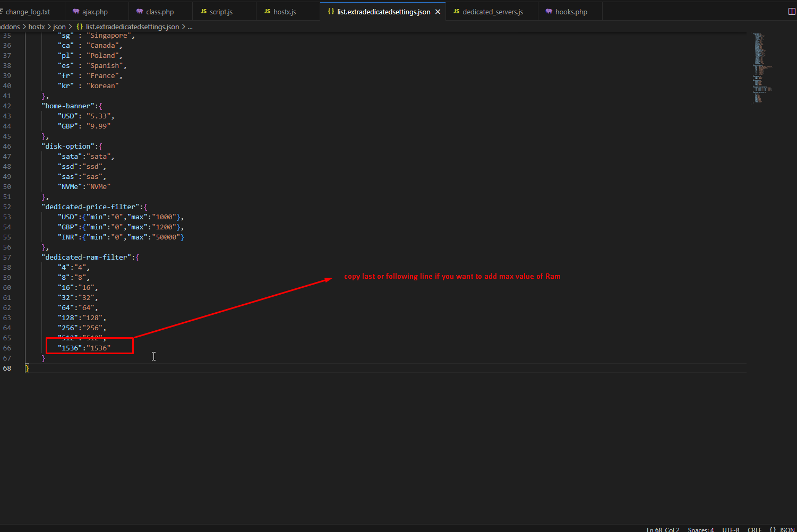Select the script.js tab

[221, 12]
